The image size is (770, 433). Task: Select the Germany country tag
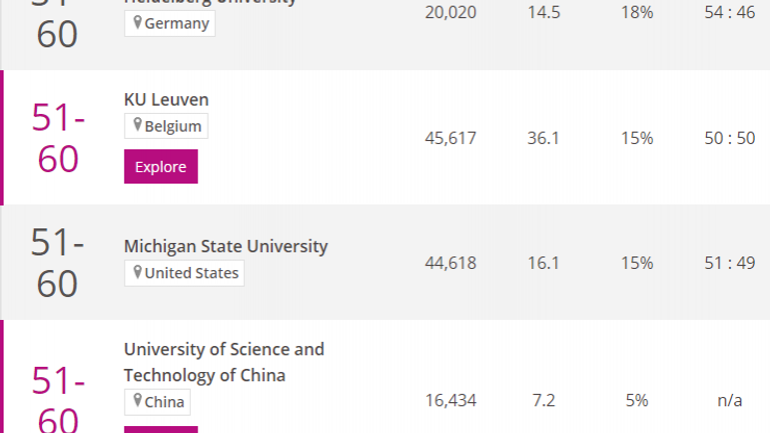(x=169, y=23)
